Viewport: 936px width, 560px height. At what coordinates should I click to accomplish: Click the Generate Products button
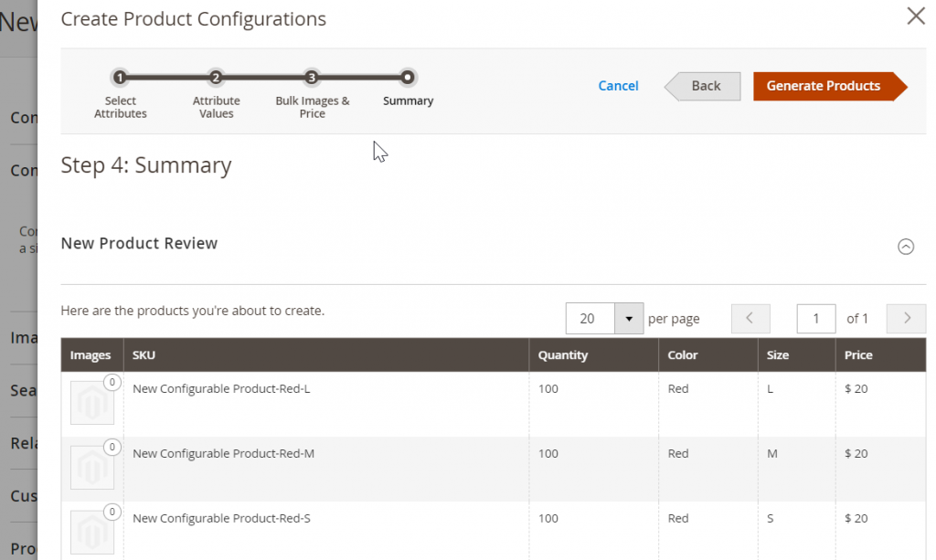pyautogui.click(x=823, y=86)
